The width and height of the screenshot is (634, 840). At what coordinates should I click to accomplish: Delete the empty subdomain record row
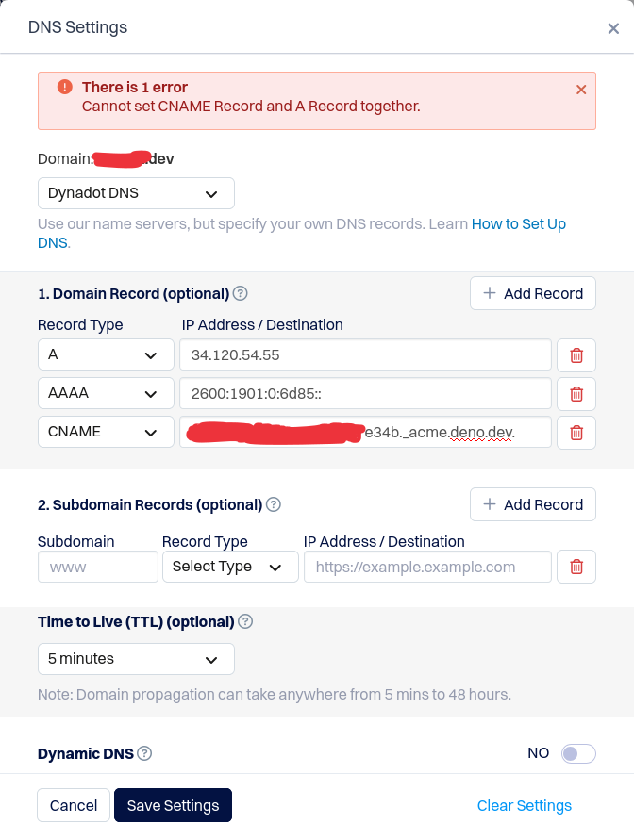tap(576, 567)
